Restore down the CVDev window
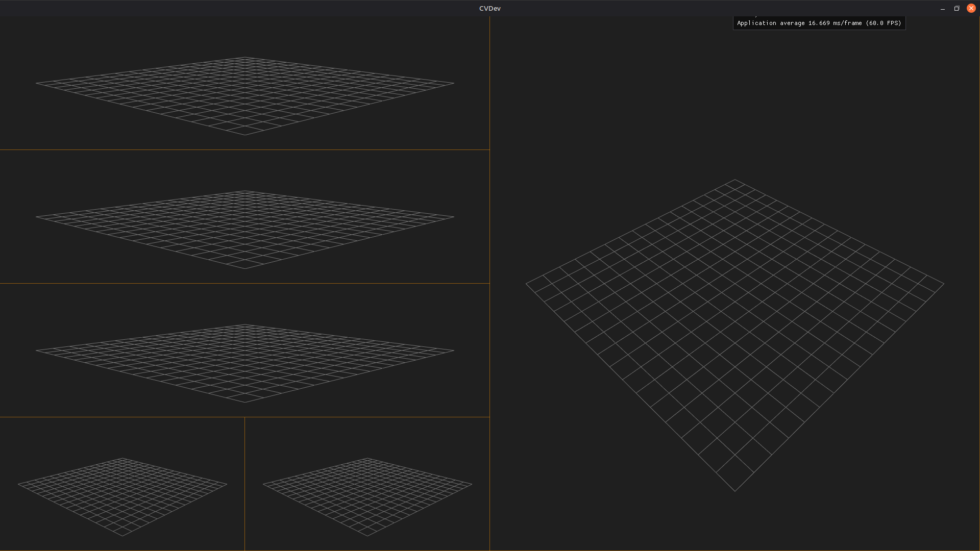The height and width of the screenshot is (551, 980). (x=957, y=9)
